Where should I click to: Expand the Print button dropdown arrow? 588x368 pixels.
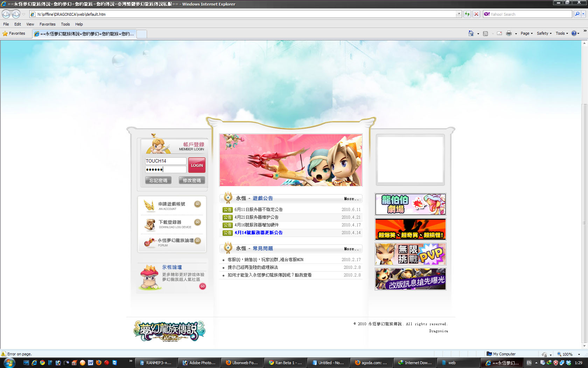(516, 34)
